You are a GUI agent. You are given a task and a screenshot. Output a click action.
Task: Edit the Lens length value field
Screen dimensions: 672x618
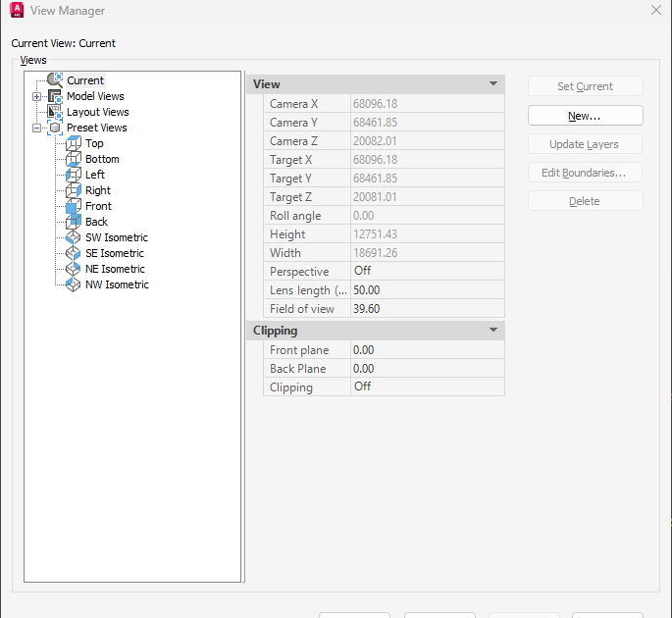pos(427,290)
